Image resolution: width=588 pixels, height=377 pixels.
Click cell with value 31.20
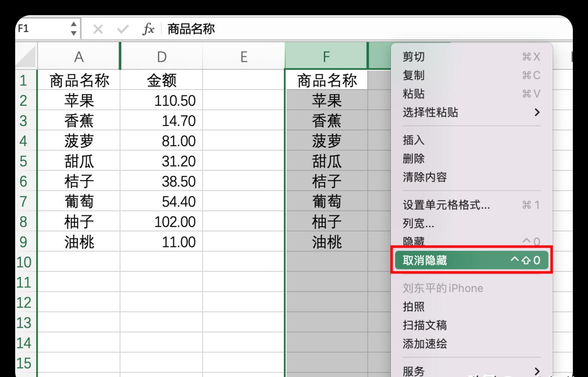[x=161, y=161]
